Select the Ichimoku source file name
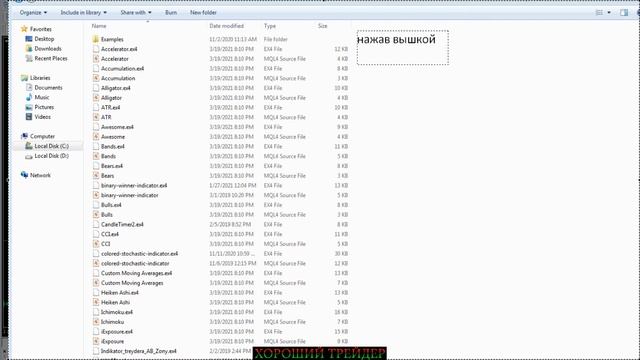The image size is (640, 360). [x=113, y=322]
